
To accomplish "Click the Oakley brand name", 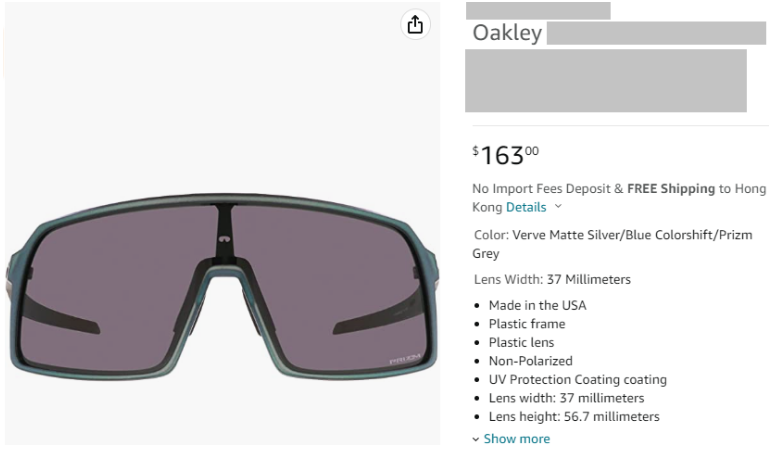I will tap(507, 33).
